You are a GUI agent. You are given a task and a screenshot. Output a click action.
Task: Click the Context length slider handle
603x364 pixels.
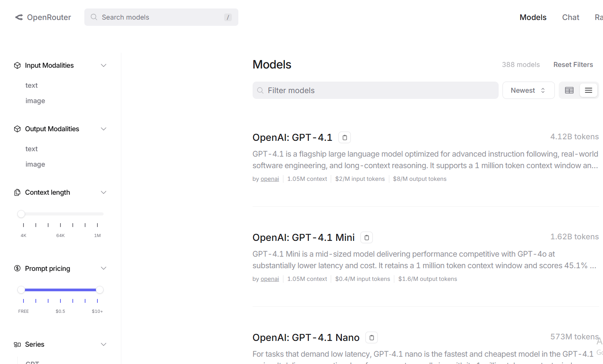point(21,214)
